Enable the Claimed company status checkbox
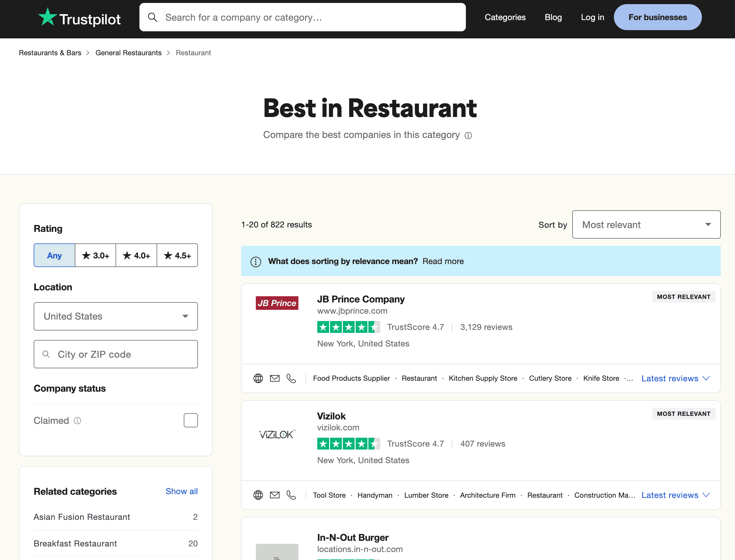The height and width of the screenshot is (560, 735). point(191,420)
